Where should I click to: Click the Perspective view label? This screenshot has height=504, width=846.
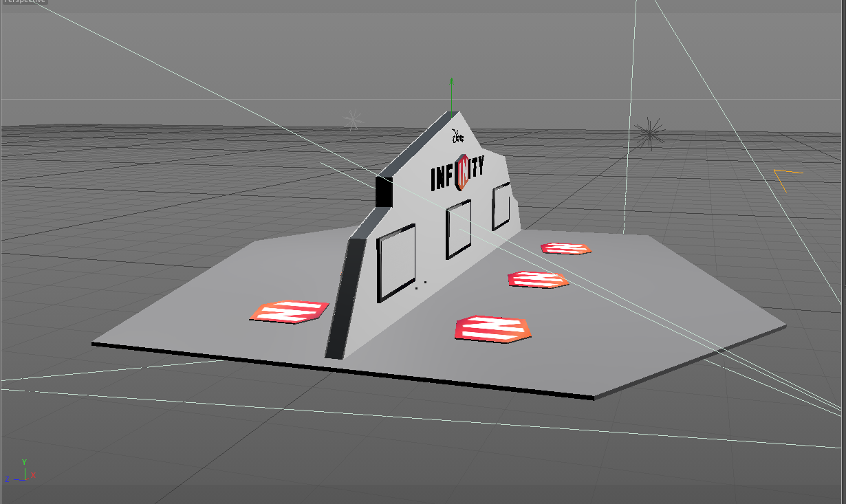point(23,2)
